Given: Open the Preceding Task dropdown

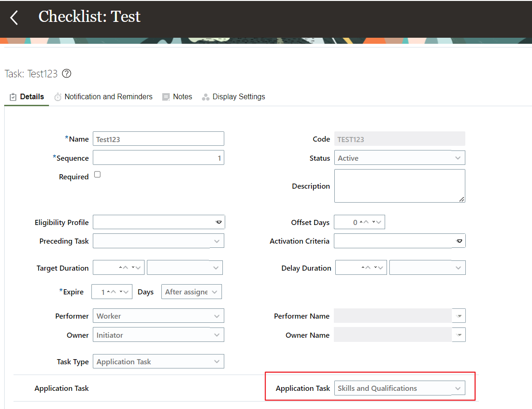Looking at the screenshot, I should pos(159,241).
